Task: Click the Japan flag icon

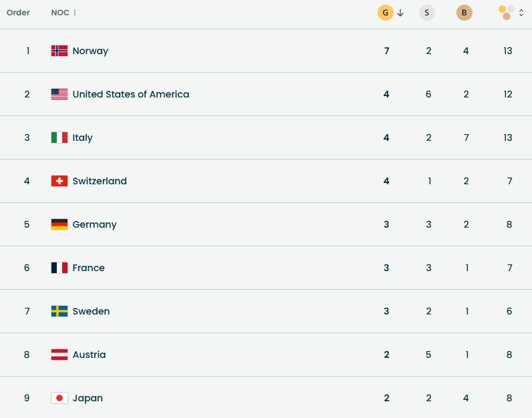Action: [59, 398]
